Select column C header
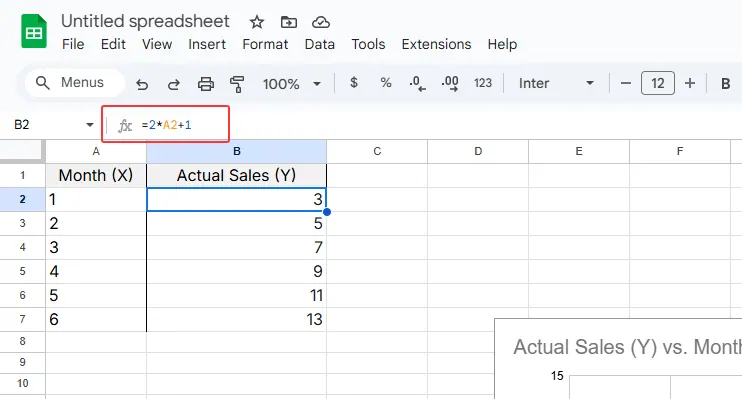 [377, 151]
